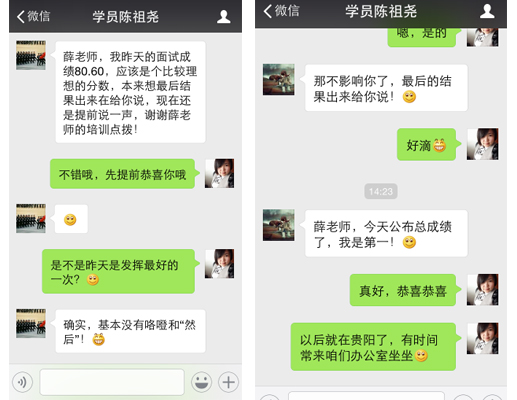Open contact profile icon in left chat header

click(224, 17)
